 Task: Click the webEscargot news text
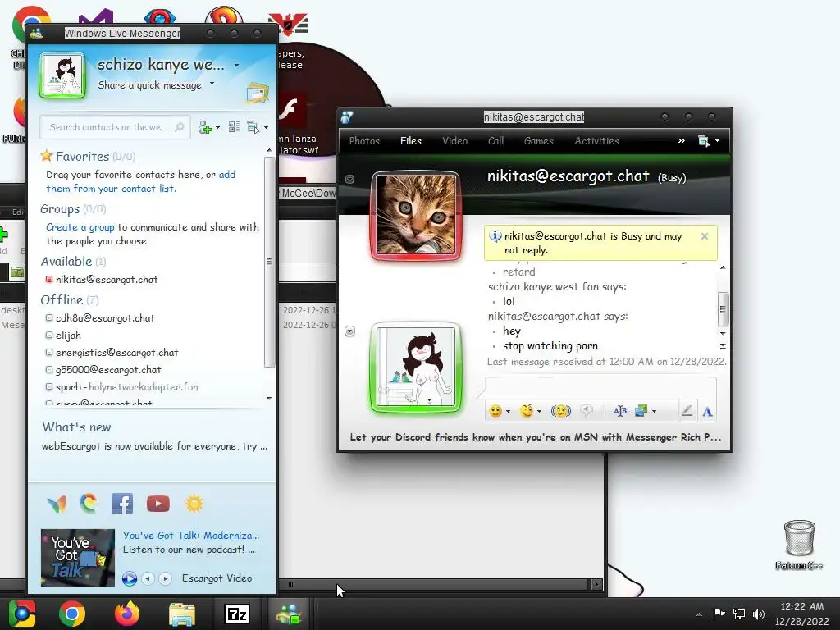pos(154,446)
